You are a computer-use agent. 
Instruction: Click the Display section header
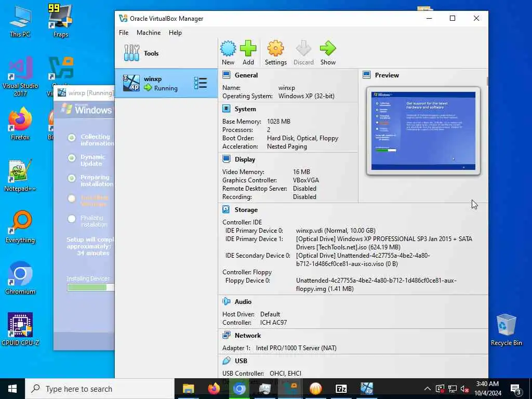point(245,159)
